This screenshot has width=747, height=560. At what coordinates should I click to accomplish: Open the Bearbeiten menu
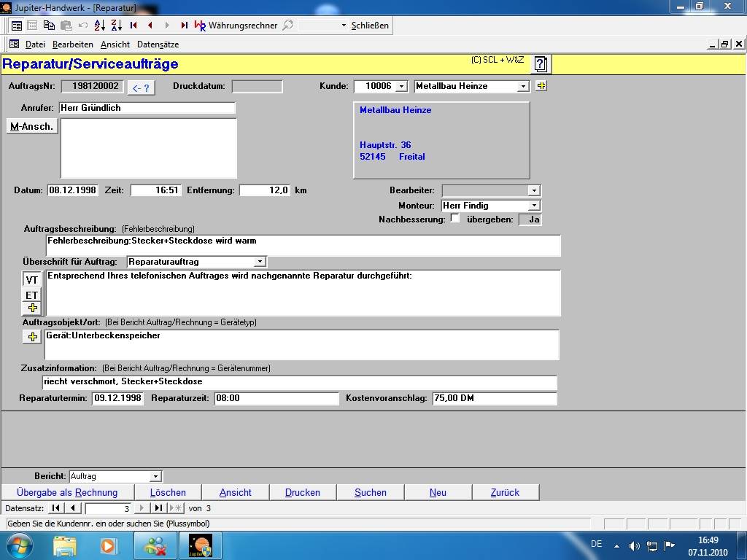pyautogui.click(x=73, y=44)
